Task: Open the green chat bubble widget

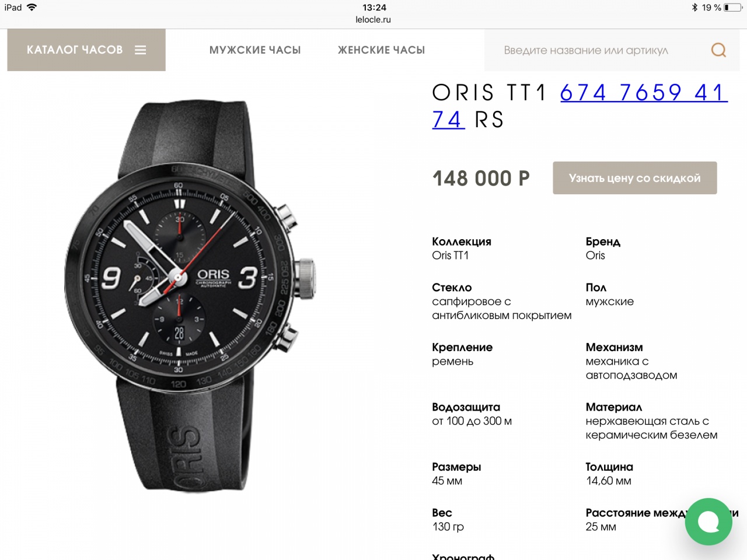Action: coord(708,521)
